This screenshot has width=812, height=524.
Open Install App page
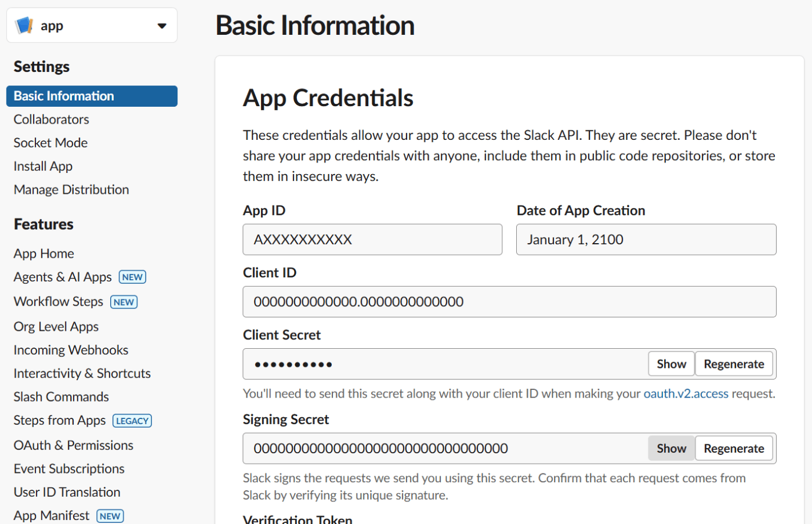(x=43, y=167)
